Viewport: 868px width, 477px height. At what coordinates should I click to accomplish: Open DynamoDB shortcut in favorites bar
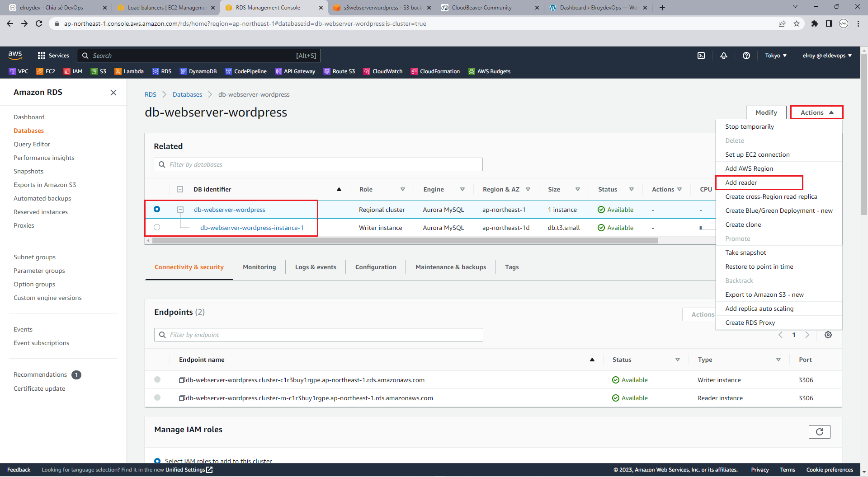click(x=198, y=71)
